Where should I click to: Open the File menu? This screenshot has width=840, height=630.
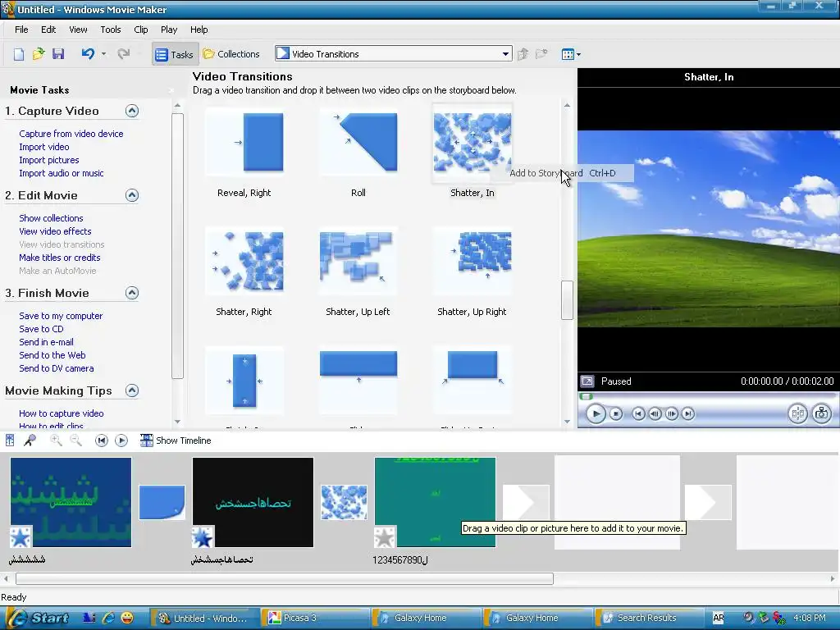point(21,30)
